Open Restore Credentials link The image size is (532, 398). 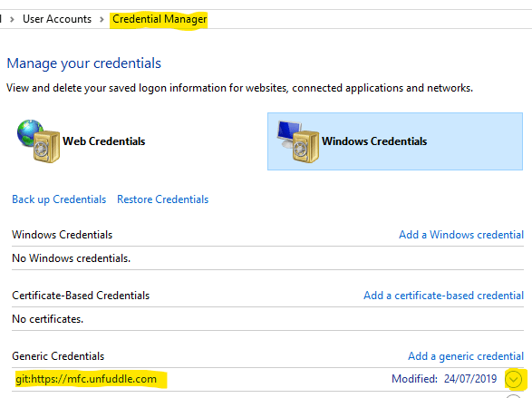(162, 199)
